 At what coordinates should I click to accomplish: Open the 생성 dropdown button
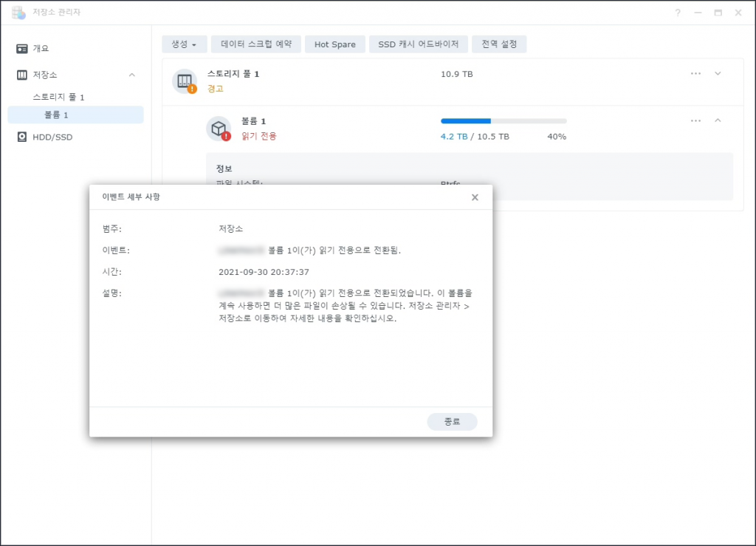(x=184, y=44)
